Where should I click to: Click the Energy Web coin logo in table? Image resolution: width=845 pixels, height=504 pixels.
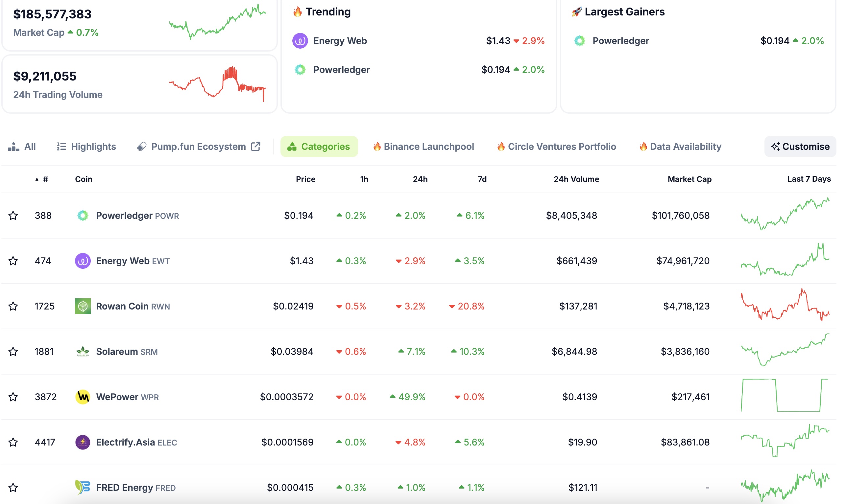click(x=83, y=261)
